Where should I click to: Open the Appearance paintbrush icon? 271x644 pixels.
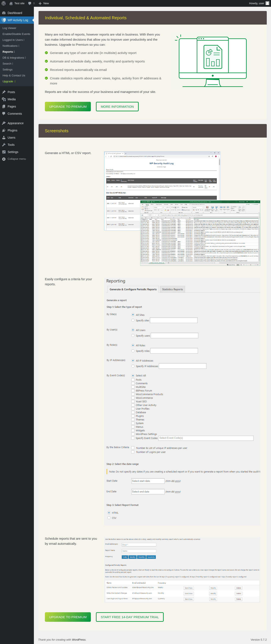pos(4,123)
